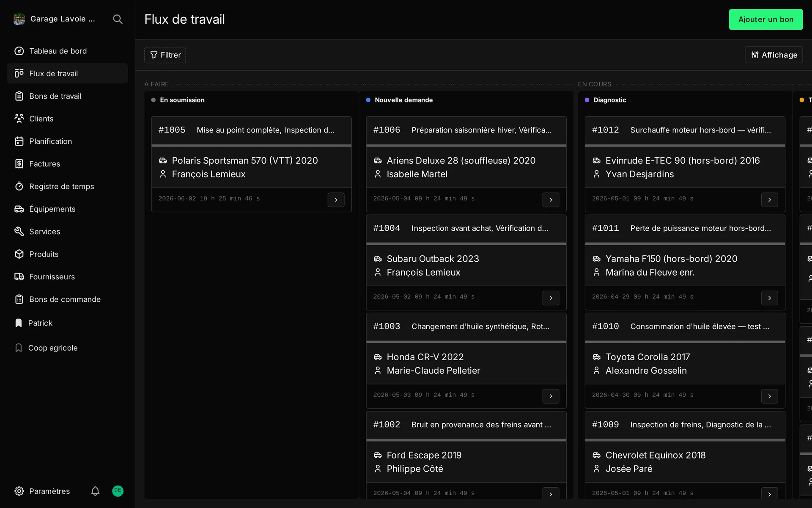Image resolution: width=812 pixels, height=508 pixels.
Task: Click the Produits box icon
Action: pyautogui.click(x=19, y=254)
